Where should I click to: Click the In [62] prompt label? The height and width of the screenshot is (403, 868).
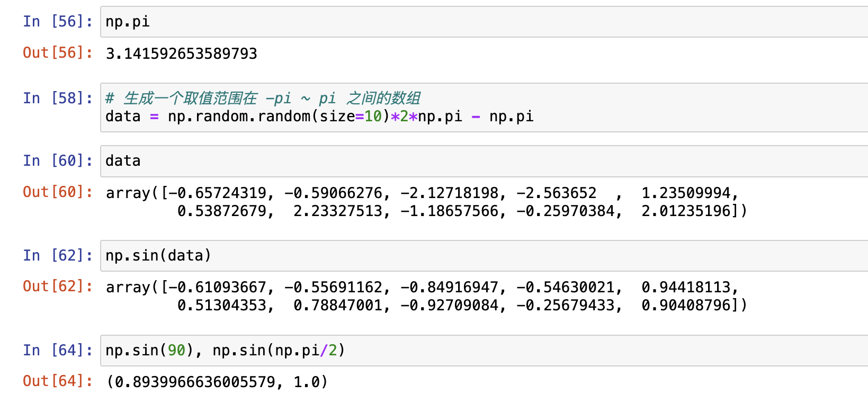pyautogui.click(x=57, y=256)
